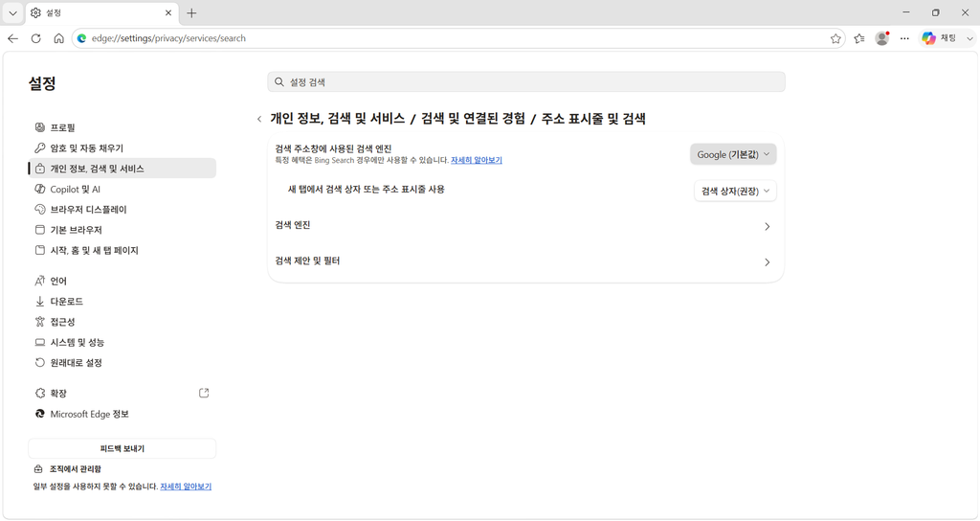The image size is (980, 521).
Task: Click 새 탭에서 검색 상자 또는 주소 표시줄 사용
Action: [x=367, y=189]
